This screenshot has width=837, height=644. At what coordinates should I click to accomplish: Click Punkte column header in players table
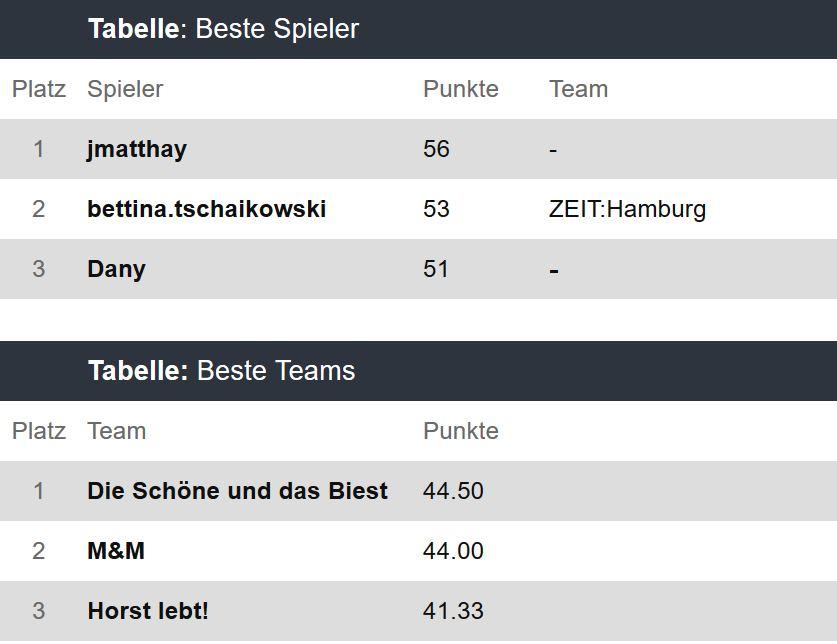pyautogui.click(x=460, y=89)
